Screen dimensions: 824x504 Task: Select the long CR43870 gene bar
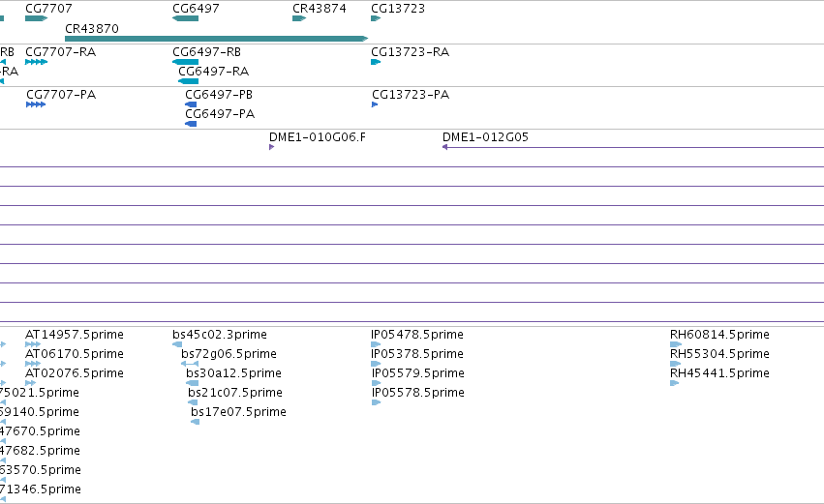coord(216,39)
